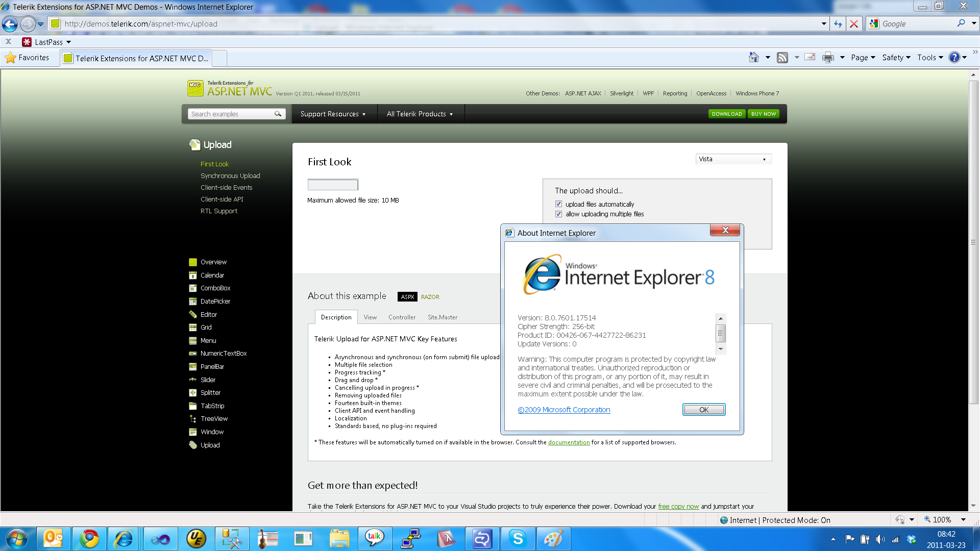The image size is (980, 551).
Task: Click the Home icon in command bar
Action: click(x=754, y=58)
